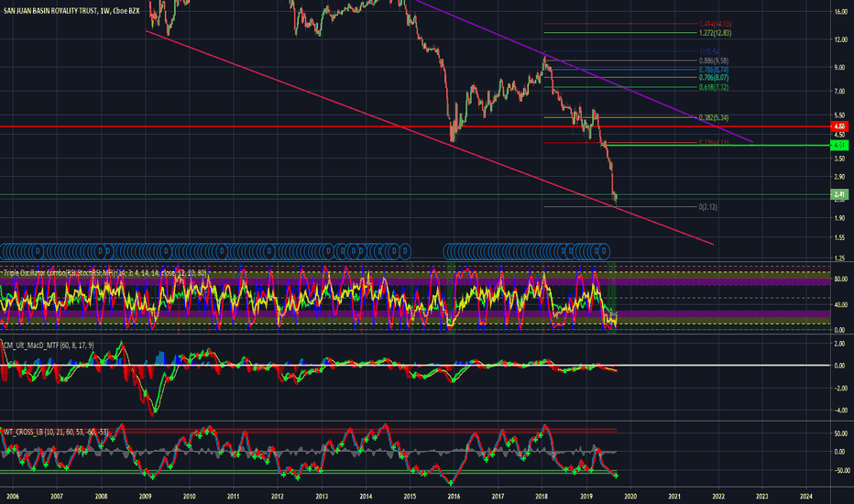Image resolution: width=854 pixels, height=504 pixels.
Task: Select the 0.382(5.34) Fibonacci level label
Action: coord(714,117)
